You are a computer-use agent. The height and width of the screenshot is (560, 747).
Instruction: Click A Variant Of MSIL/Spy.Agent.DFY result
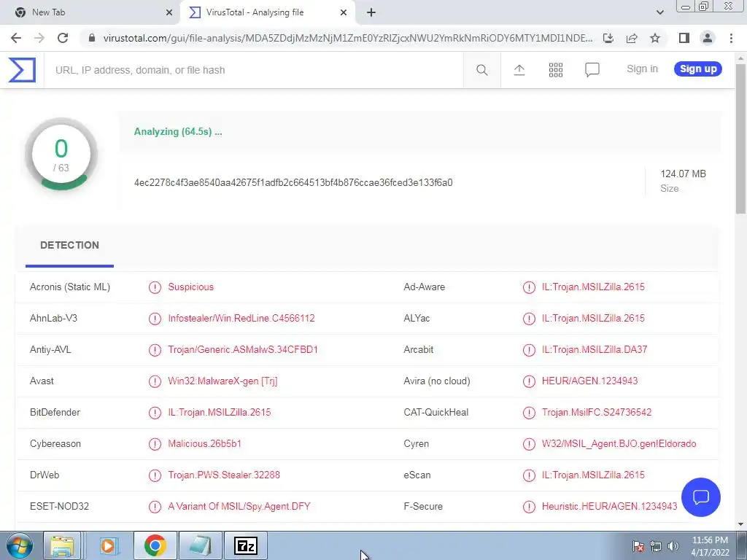click(x=239, y=507)
